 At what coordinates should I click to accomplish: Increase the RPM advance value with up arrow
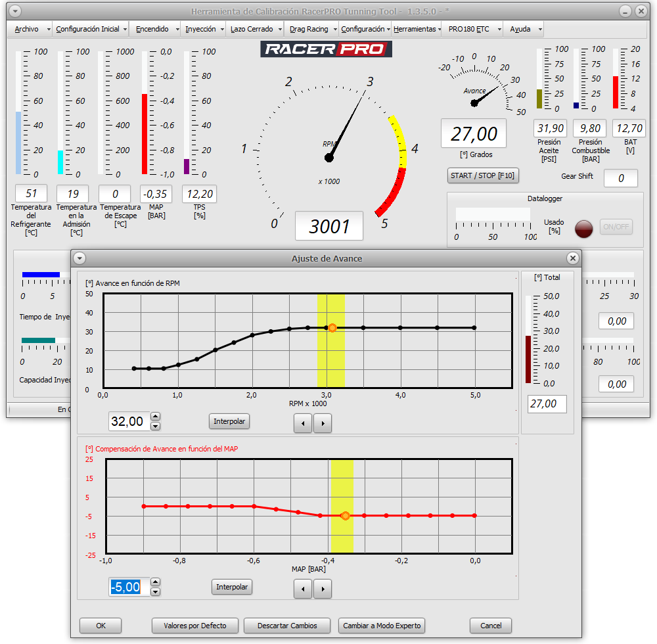pos(156,416)
